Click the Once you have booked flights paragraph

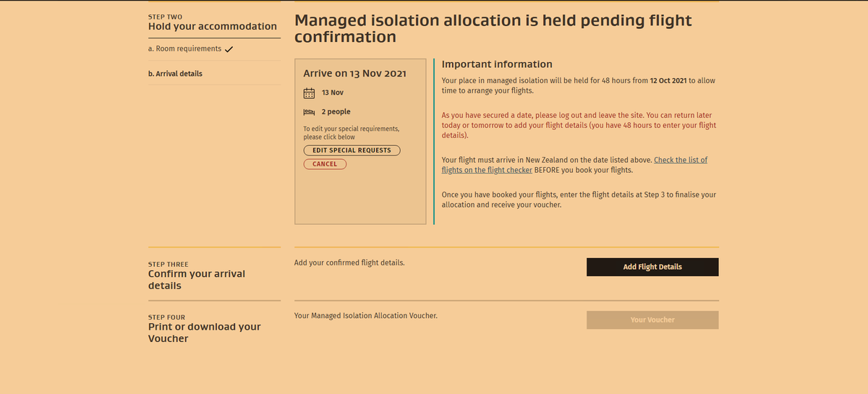tap(579, 200)
